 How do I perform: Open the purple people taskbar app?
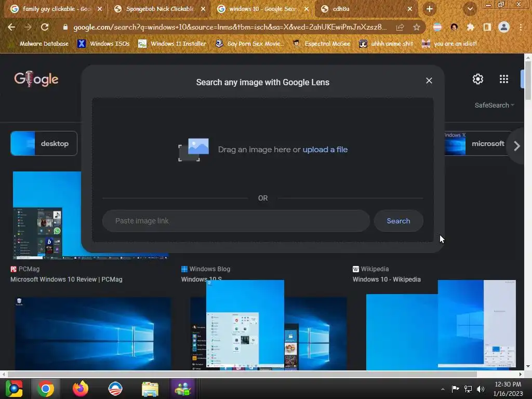coord(183,389)
